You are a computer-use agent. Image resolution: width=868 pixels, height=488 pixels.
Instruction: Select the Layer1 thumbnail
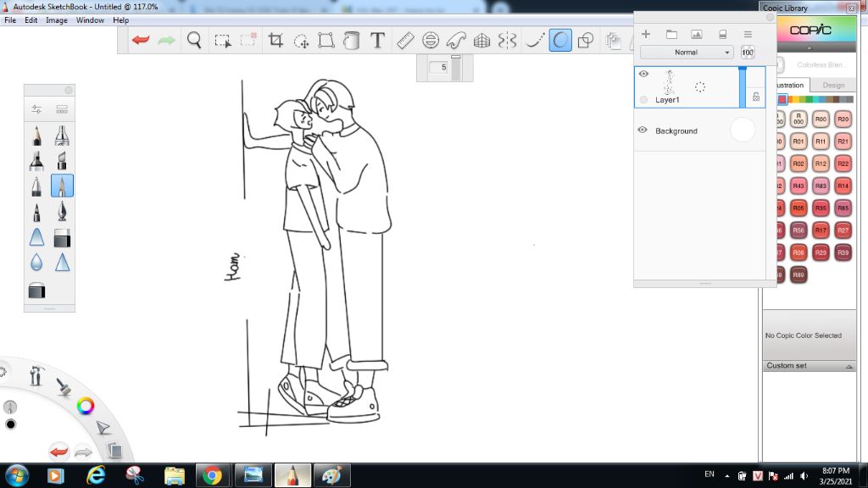pos(669,82)
